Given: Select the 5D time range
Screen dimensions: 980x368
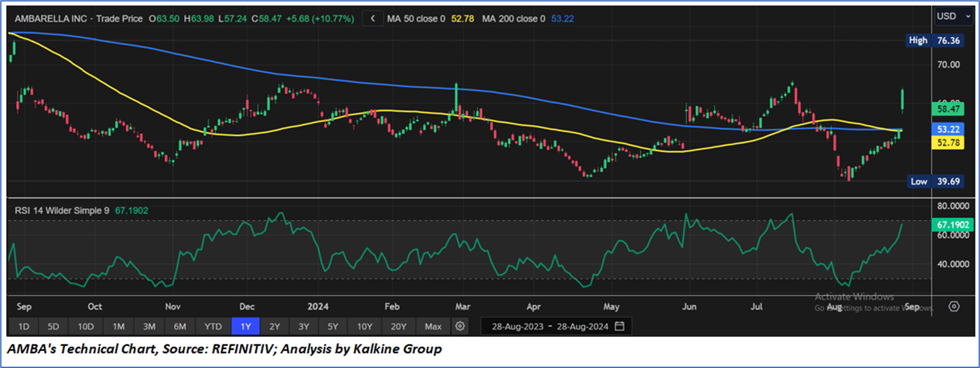Looking at the screenshot, I should [x=53, y=326].
